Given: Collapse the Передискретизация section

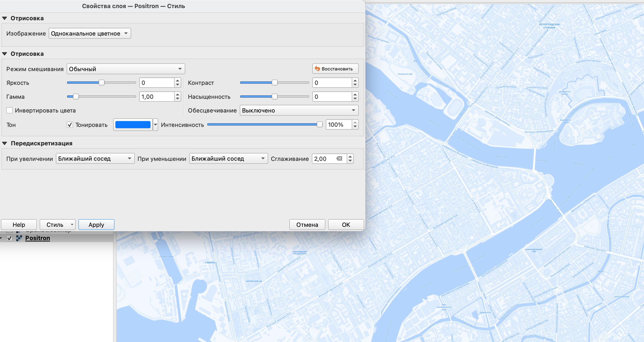Looking at the screenshot, I should pos(5,143).
